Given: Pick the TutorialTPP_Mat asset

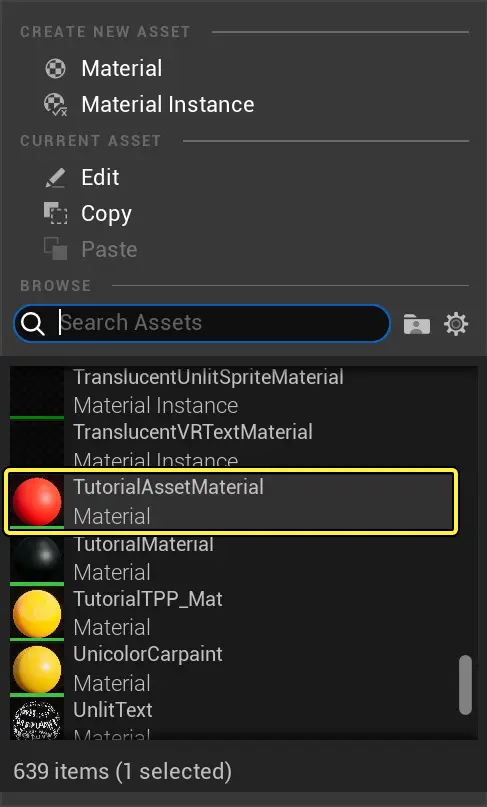Looking at the screenshot, I should (x=231, y=613).
